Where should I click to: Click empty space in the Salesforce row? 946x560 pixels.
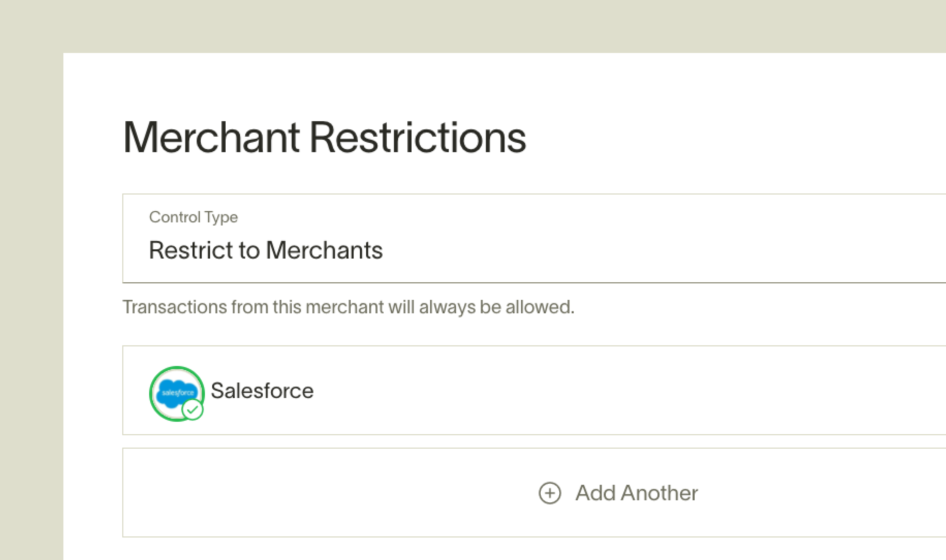(604, 391)
